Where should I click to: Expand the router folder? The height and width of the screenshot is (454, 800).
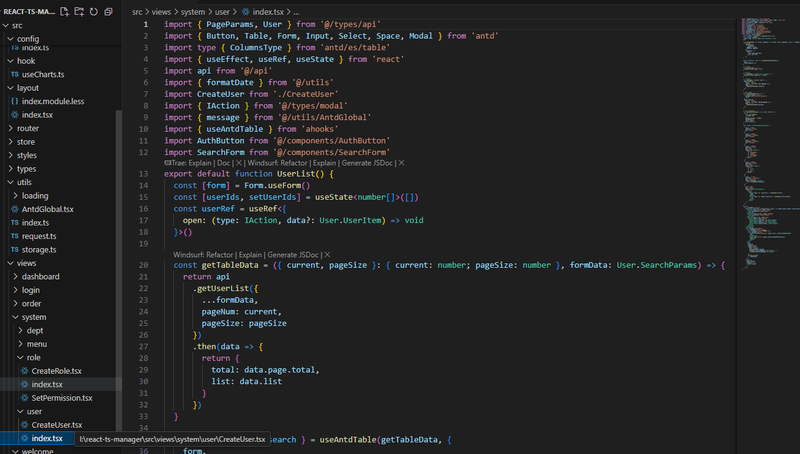(x=27, y=128)
